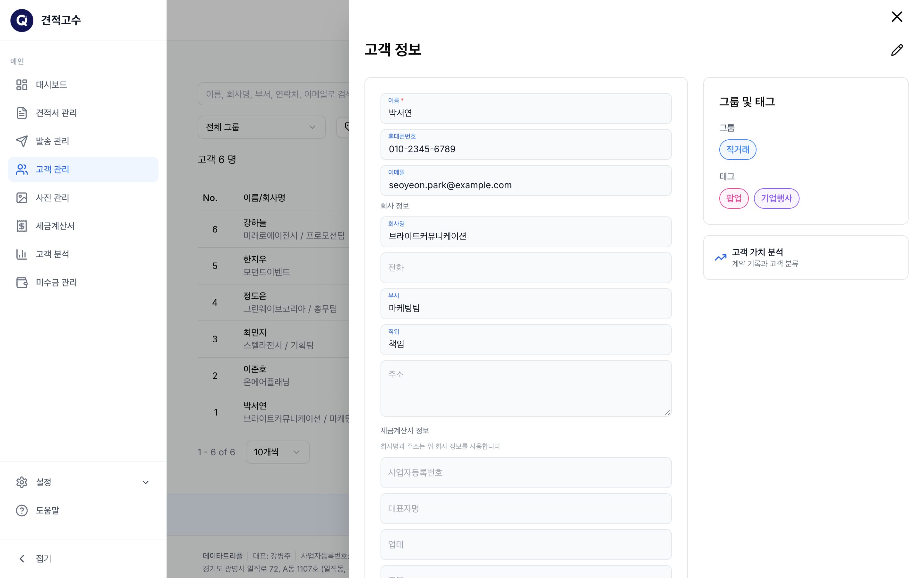Viewport: 924px width, 578px height.
Task: Focus the 주소 textarea
Action: click(x=526, y=389)
